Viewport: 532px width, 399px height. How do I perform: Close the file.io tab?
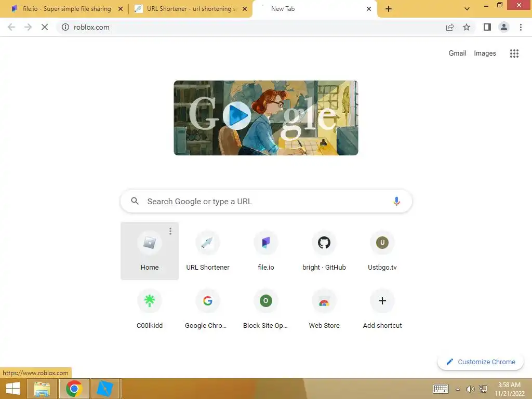pyautogui.click(x=121, y=9)
